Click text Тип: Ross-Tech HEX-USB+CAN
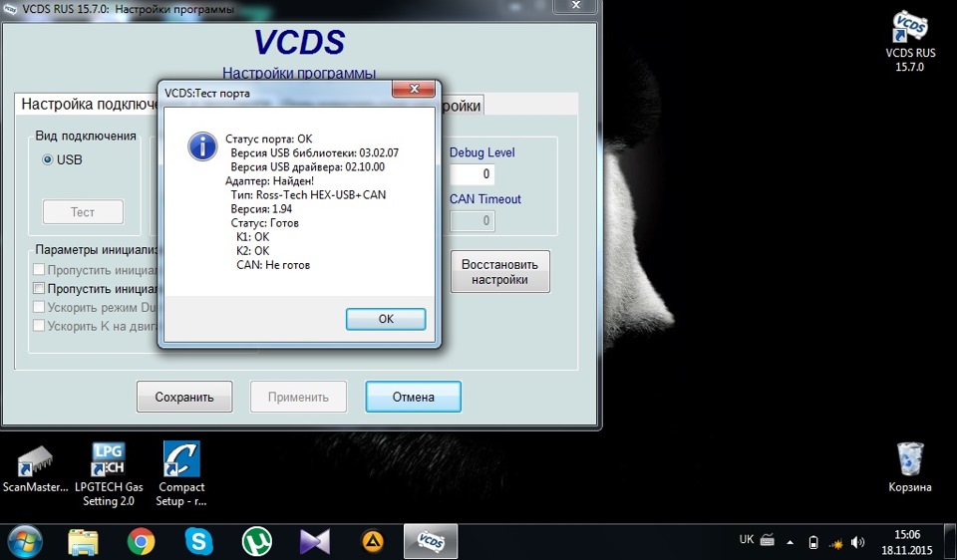Image resolution: width=957 pixels, height=560 pixels. [308, 195]
